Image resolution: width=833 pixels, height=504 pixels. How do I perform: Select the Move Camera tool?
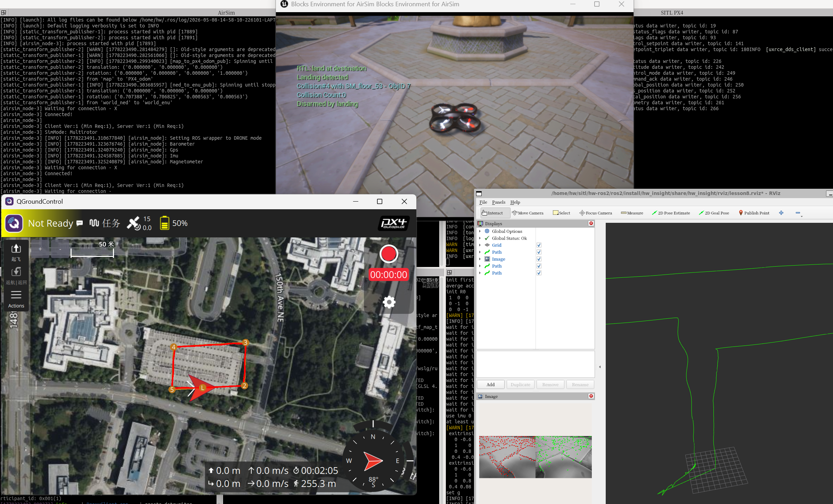click(528, 213)
